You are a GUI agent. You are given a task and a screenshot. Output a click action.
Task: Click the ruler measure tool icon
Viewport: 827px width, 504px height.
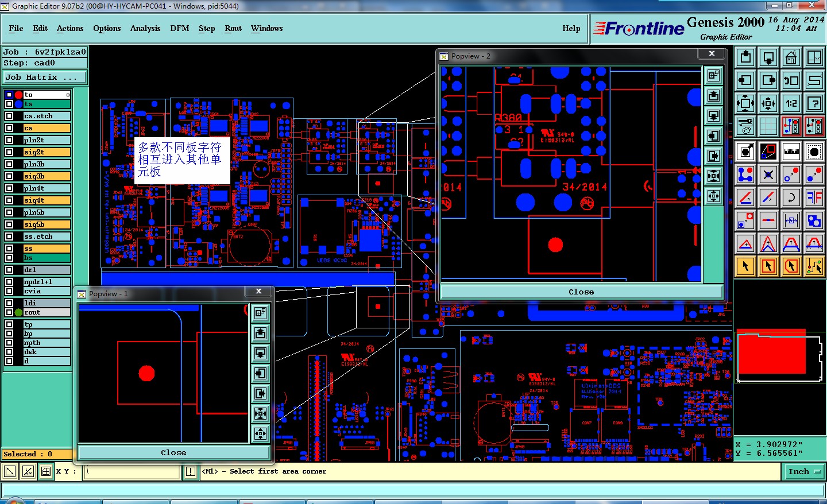(791, 152)
